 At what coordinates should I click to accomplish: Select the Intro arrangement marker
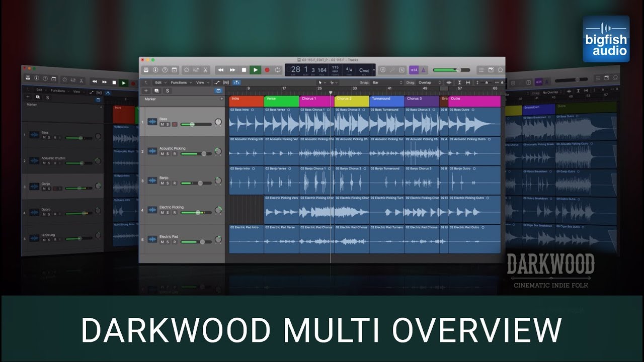click(x=247, y=101)
